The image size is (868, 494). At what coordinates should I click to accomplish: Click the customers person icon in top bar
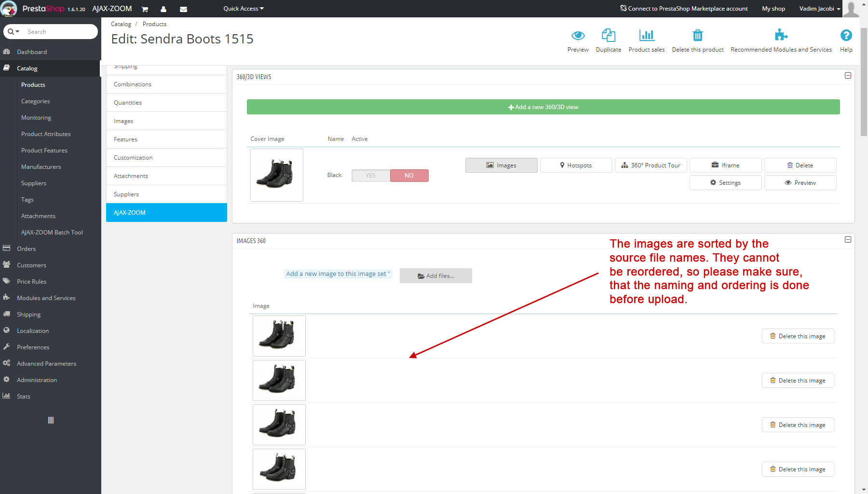point(163,9)
